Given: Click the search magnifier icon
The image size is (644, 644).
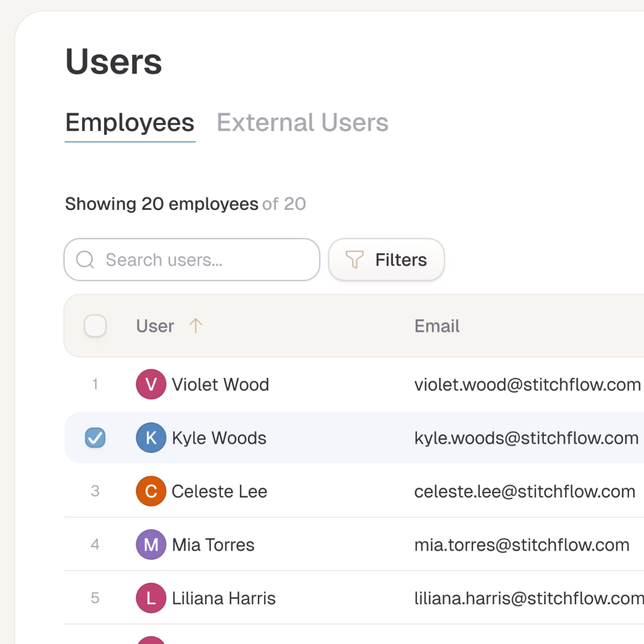Looking at the screenshot, I should (x=85, y=259).
